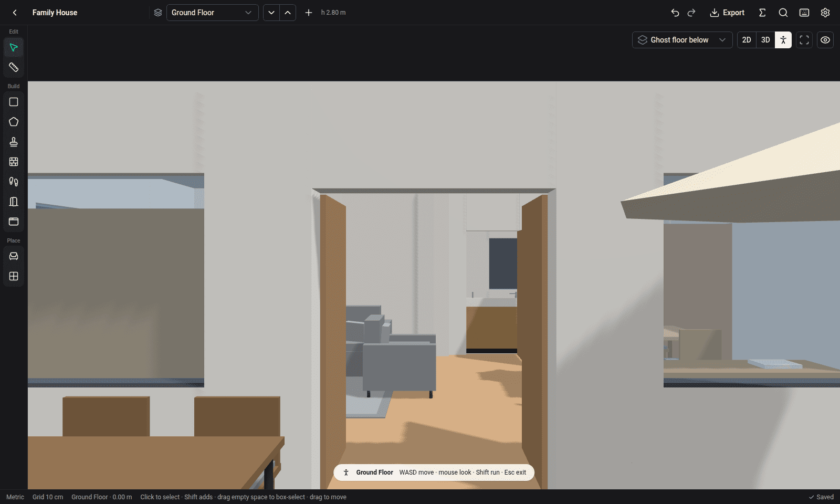Choose the polygon room tool

click(x=14, y=122)
